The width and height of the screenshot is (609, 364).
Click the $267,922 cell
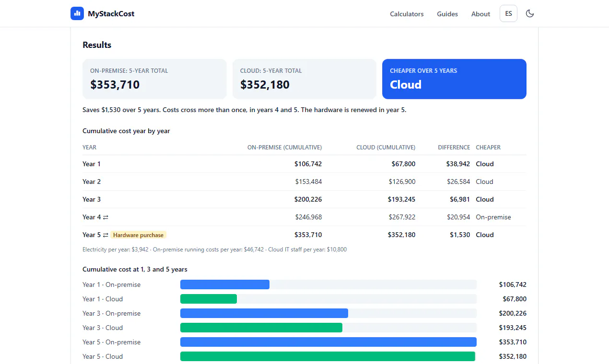(402, 217)
